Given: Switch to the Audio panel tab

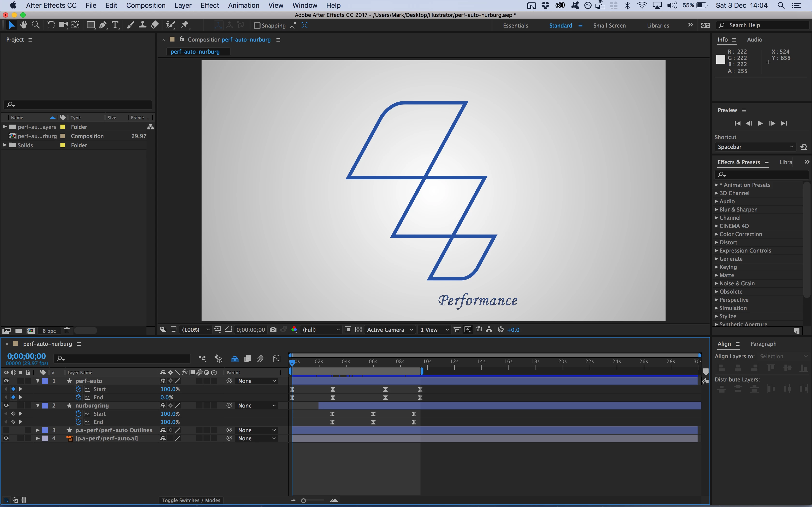Looking at the screenshot, I should point(754,40).
